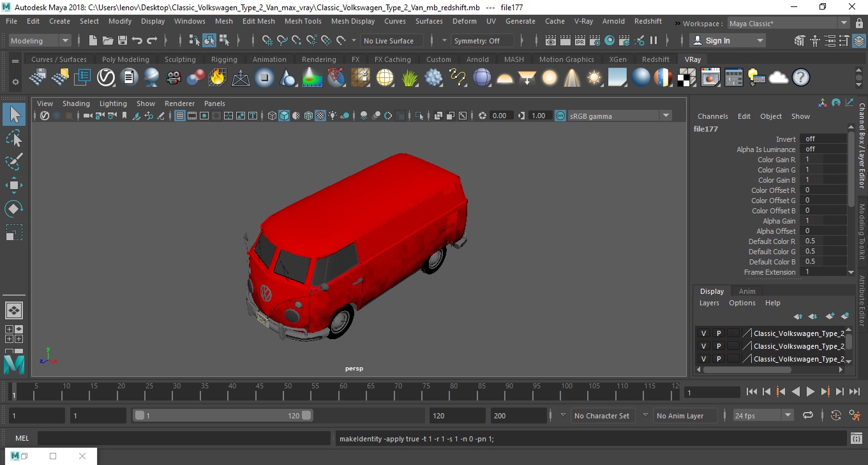Toggle select by component type mode
This screenshot has height=465, width=868.
(x=224, y=40)
